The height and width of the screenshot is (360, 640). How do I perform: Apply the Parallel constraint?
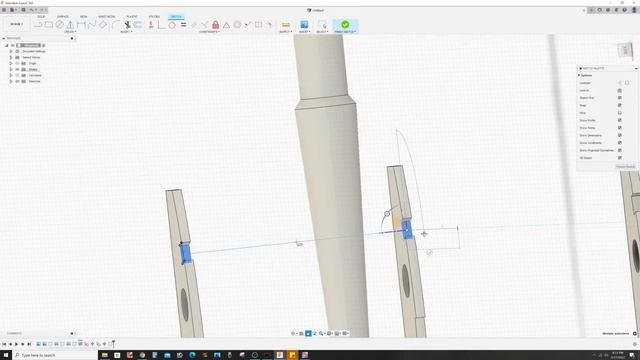click(194, 25)
